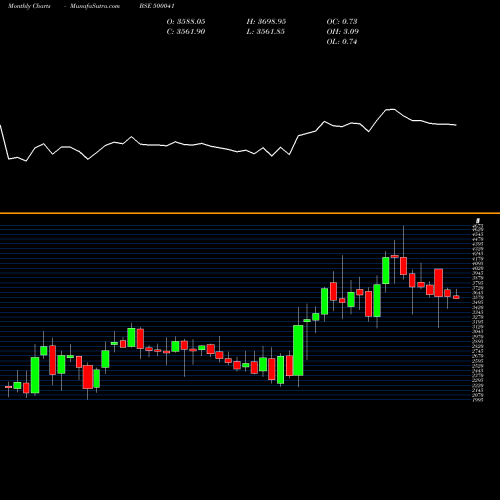Image resolution: width=500 pixels, height=500 pixels.
Task: Select the open value 'O: 3588.05'
Action: 186,22
